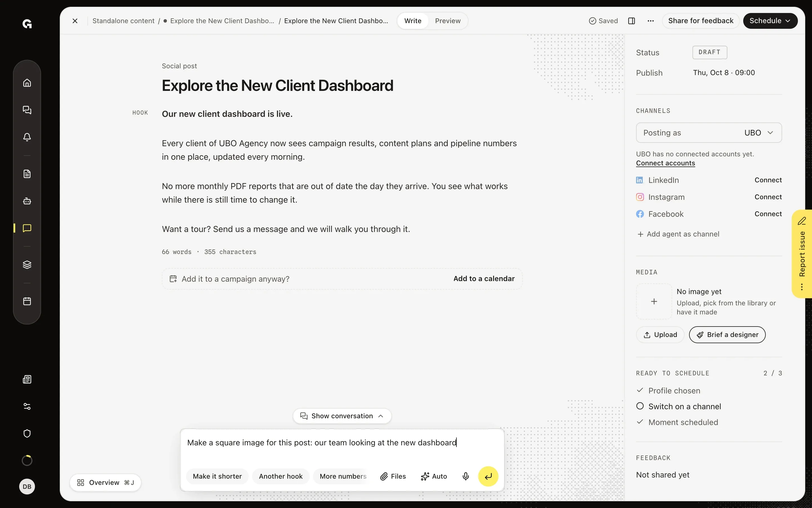Click the hook line about dashboard live
The width and height of the screenshot is (812, 508).
(227, 114)
